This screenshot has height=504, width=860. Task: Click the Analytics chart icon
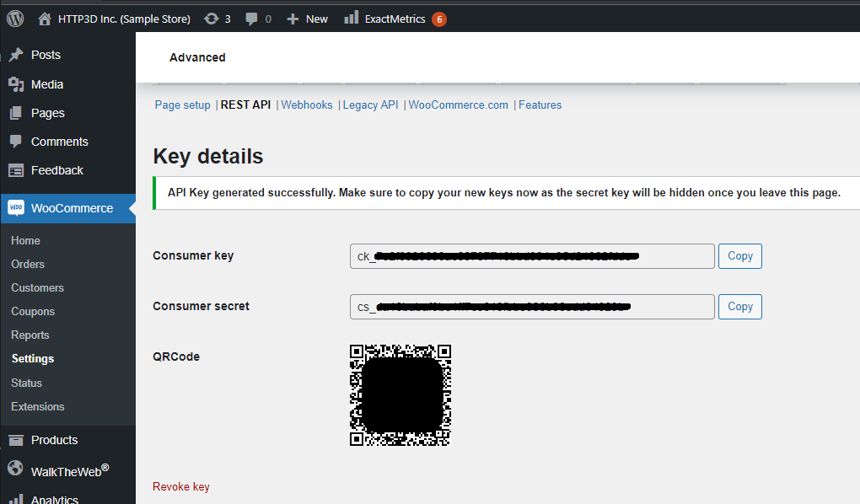(16, 498)
